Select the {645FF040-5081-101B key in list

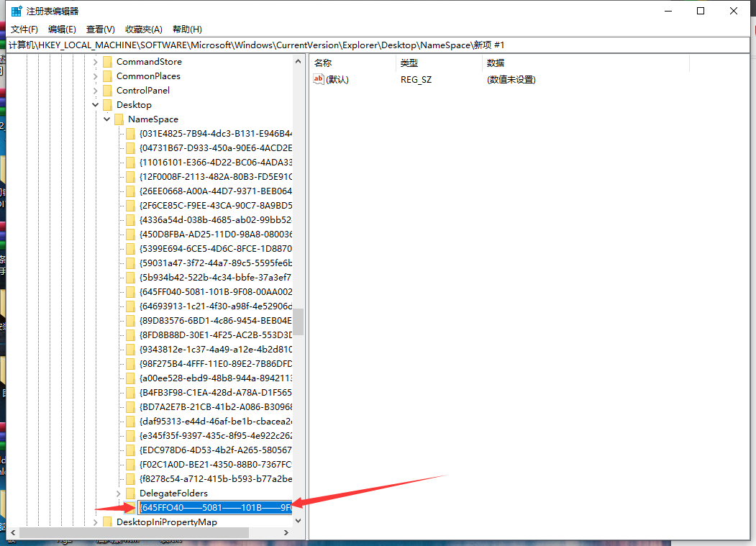click(x=216, y=292)
